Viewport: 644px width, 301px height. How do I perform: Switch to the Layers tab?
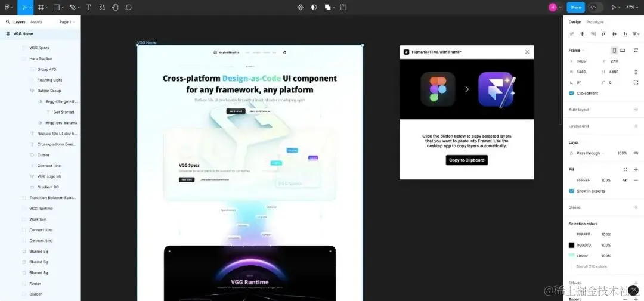click(x=19, y=22)
